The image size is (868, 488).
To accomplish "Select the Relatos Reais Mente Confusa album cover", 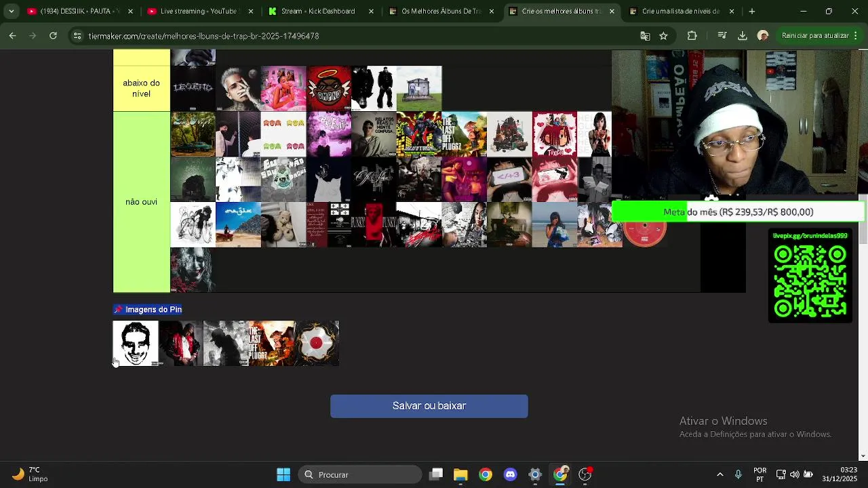I will pos(374,134).
